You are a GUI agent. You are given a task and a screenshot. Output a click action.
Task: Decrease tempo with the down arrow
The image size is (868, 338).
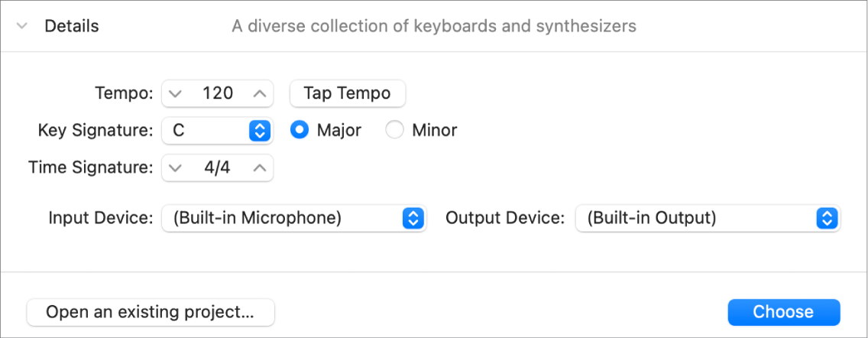coord(176,93)
